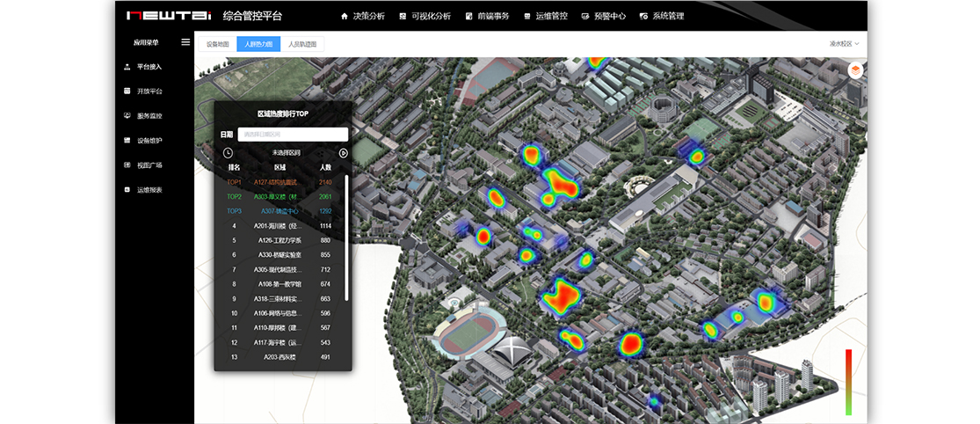Select the 人群热力图 tab

[258, 44]
